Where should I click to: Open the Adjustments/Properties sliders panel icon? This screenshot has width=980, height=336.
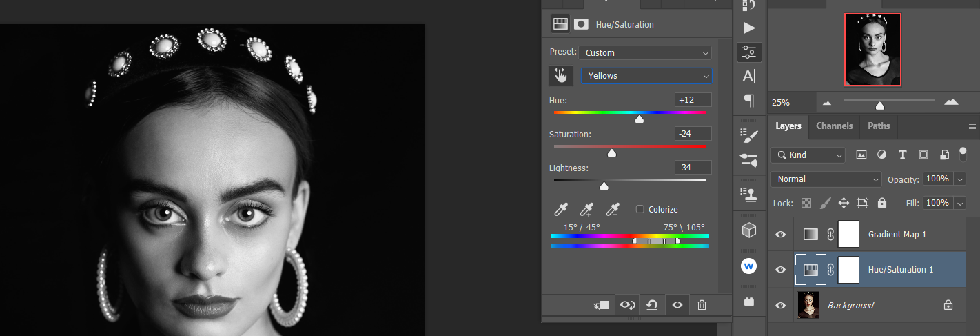point(749,52)
